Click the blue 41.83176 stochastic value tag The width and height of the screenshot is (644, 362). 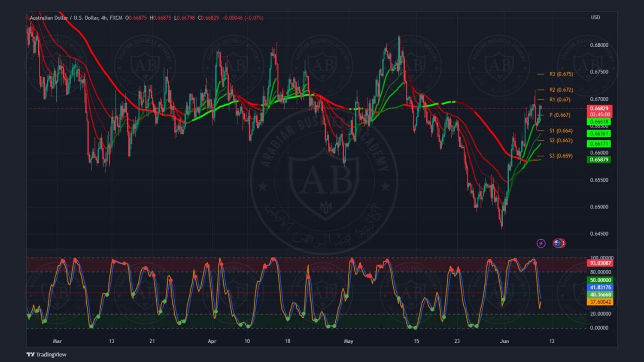coord(600,287)
